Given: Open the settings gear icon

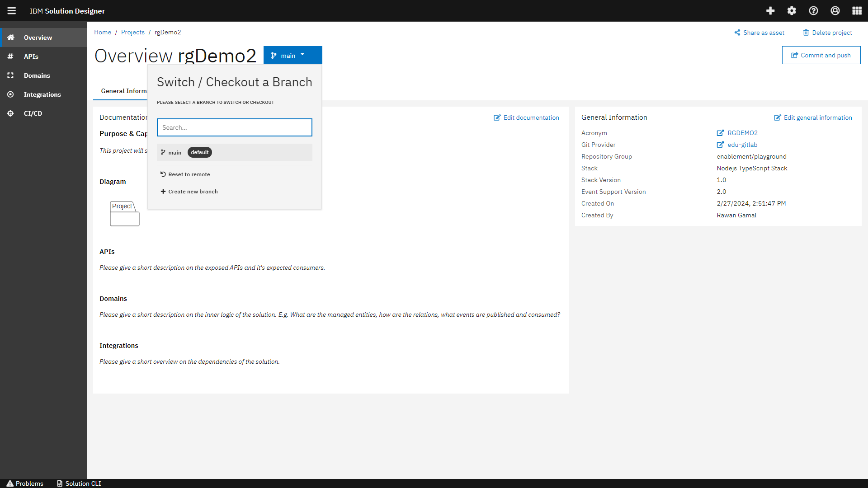Looking at the screenshot, I should click(x=792, y=10).
